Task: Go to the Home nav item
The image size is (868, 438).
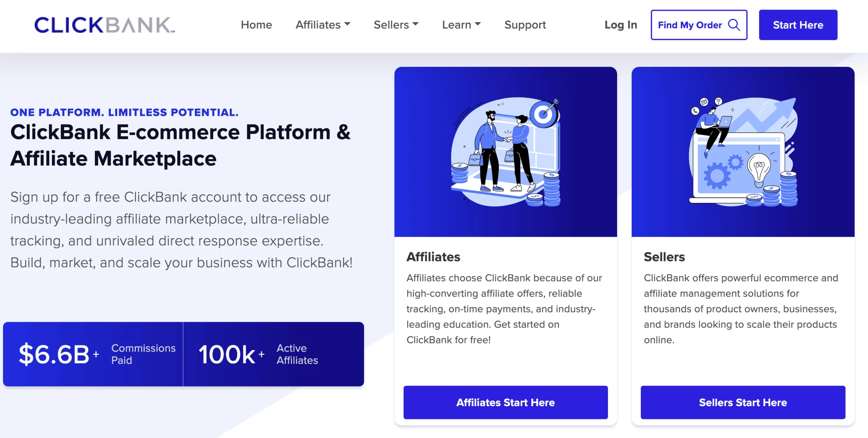Action: point(256,25)
